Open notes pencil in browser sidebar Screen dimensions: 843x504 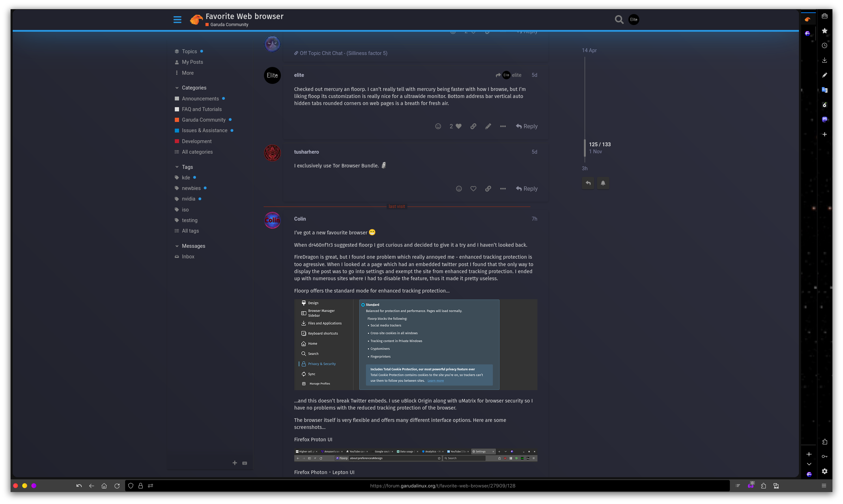pos(825,75)
